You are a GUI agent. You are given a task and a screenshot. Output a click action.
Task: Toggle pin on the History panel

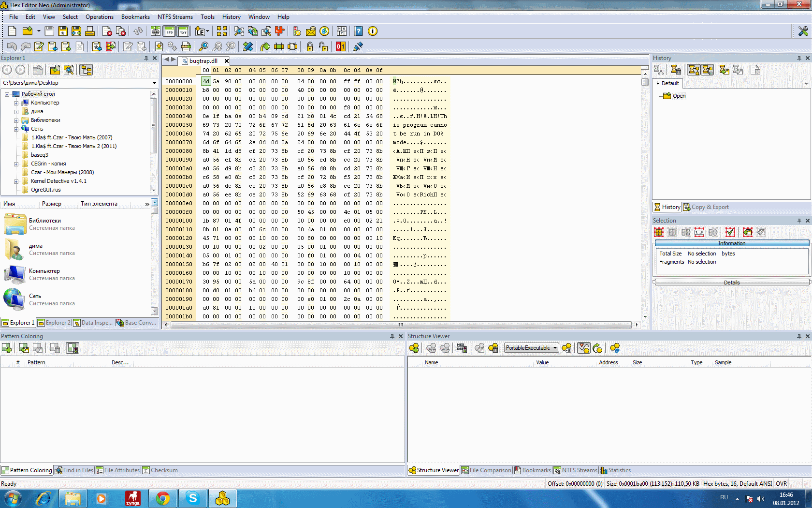click(799, 58)
